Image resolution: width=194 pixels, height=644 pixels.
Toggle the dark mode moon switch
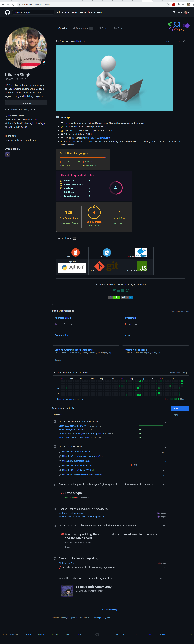coord(186,26)
